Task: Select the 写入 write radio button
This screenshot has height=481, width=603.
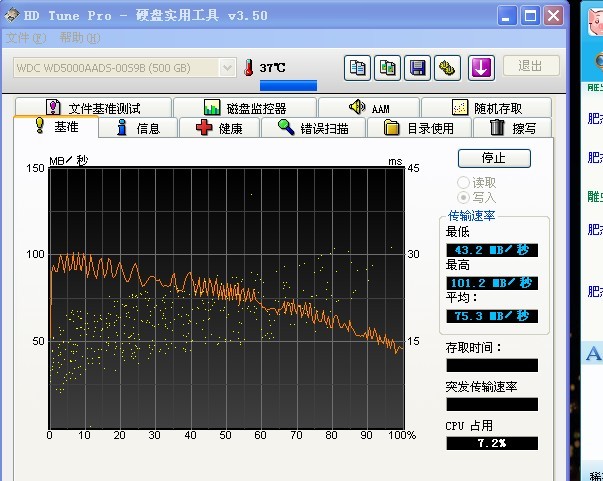Action: pyautogui.click(x=463, y=197)
